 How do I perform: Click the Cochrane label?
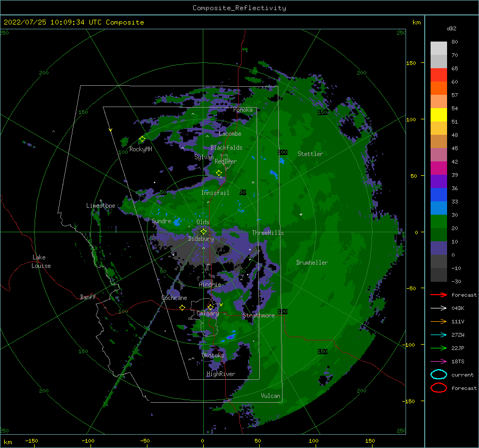(174, 298)
